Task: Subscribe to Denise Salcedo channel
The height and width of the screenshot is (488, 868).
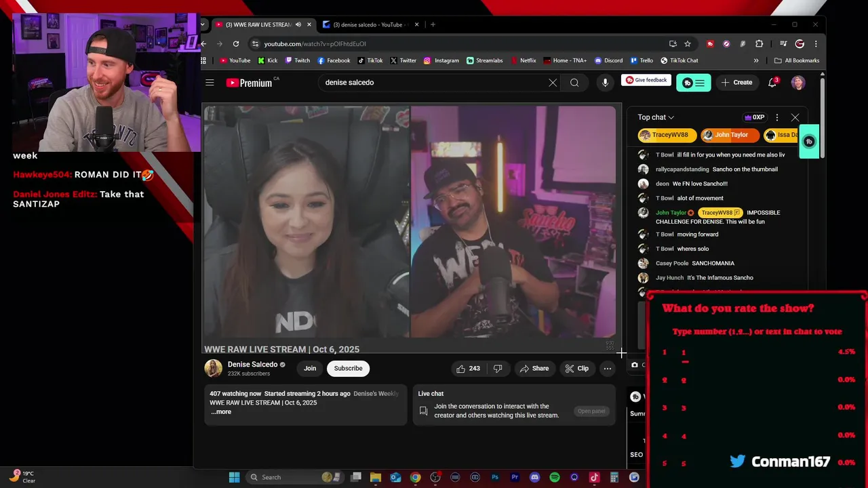Action: pyautogui.click(x=348, y=369)
